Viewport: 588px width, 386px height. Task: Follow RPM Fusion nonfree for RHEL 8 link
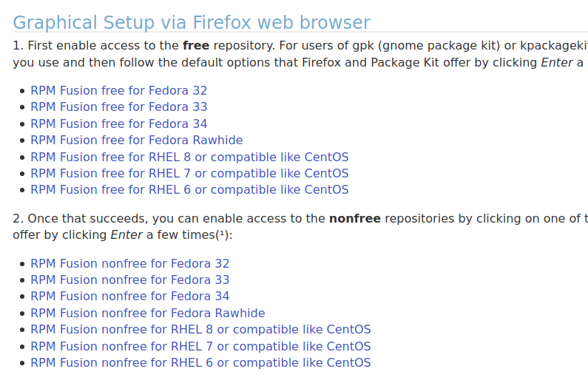(x=200, y=330)
